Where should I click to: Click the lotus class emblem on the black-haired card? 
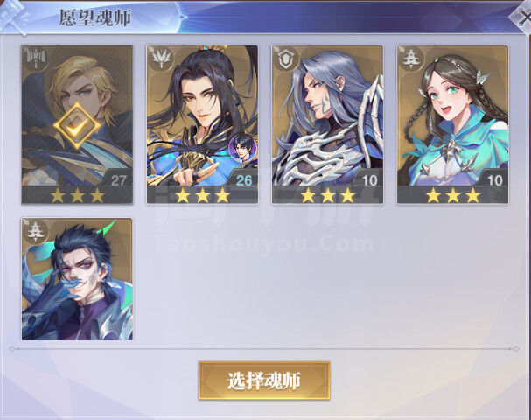159,59
